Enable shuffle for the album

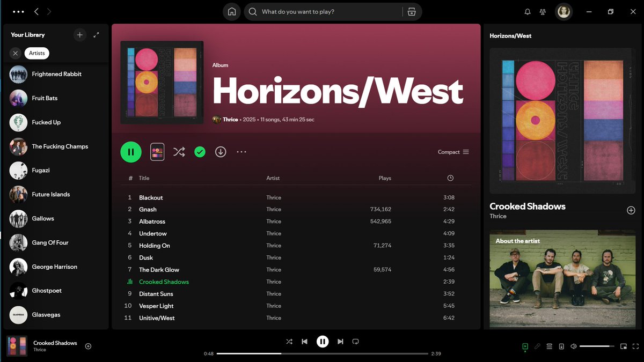click(x=179, y=152)
